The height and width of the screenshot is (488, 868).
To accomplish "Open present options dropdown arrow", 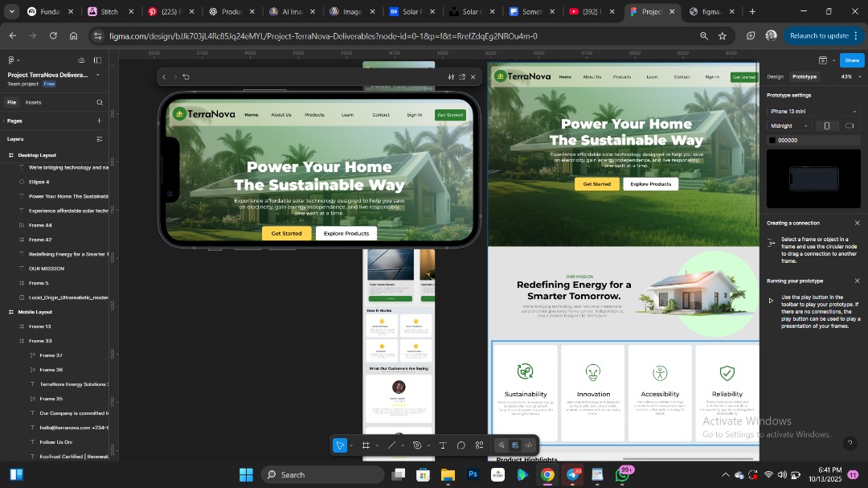I will click(833, 60).
